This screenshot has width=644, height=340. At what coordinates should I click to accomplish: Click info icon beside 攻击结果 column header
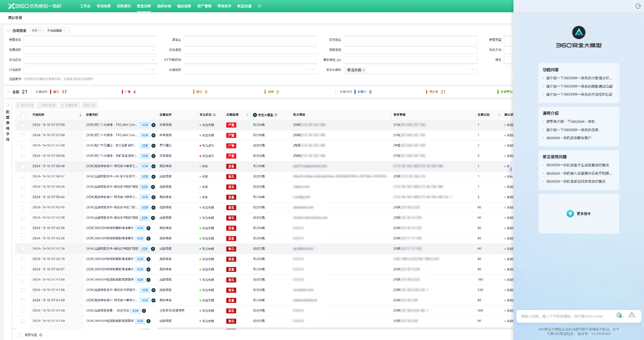(214, 115)
